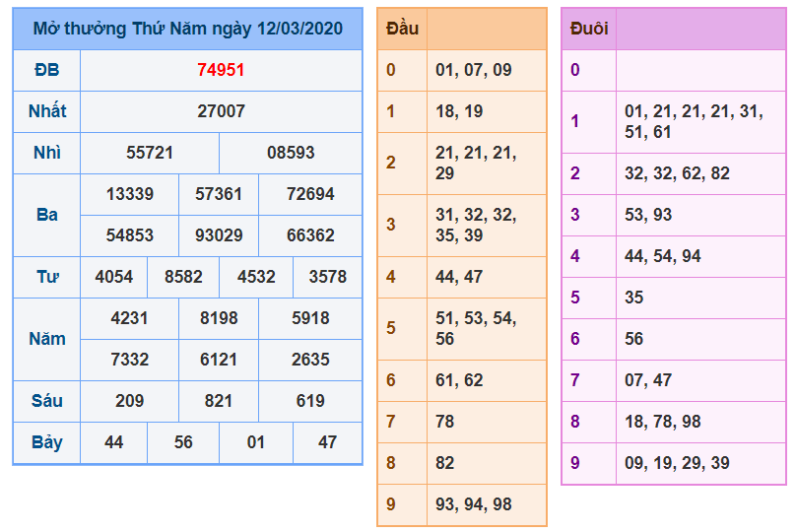Select third prize number 66362
Image resolution: width=796 pixels, height=532 pixels.
(310, 235)
